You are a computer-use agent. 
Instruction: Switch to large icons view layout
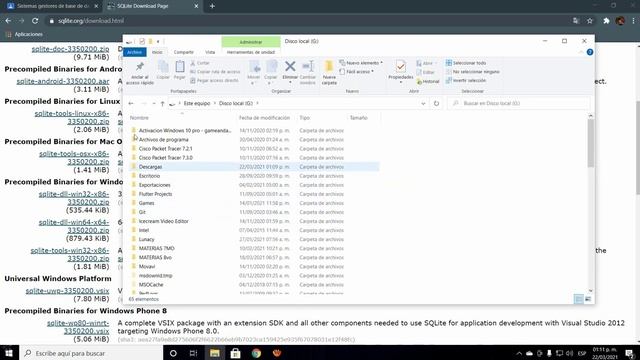[588, 299]
